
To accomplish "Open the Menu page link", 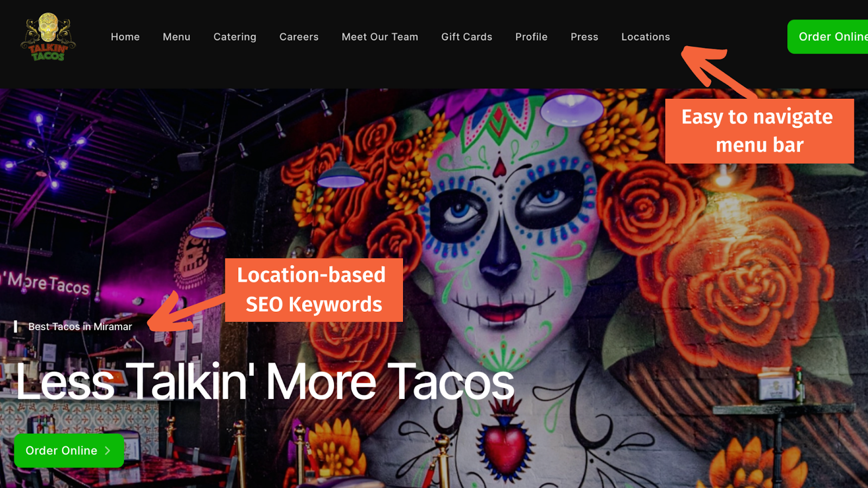I will [176, 37].
